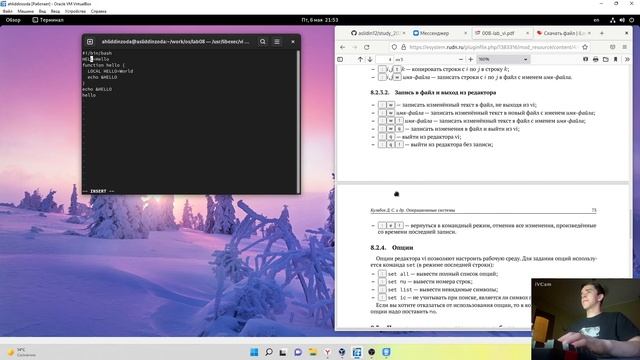Click the GNOME power icon

tap(631, 20)
